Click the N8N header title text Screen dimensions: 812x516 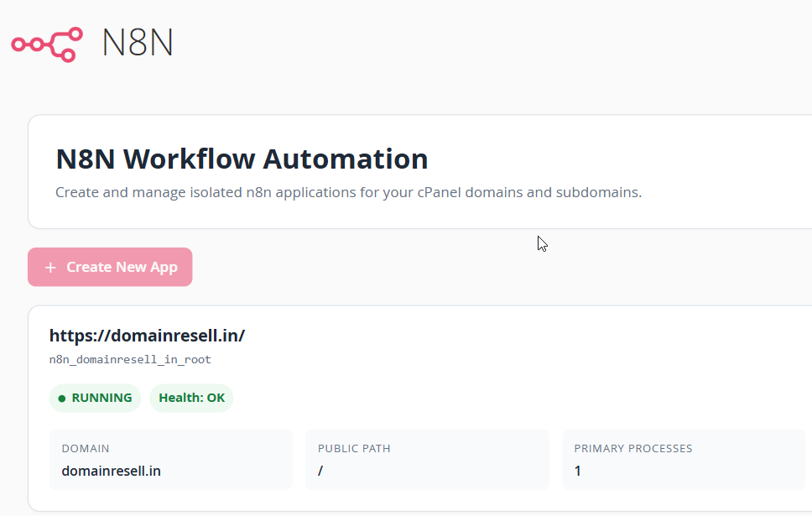click(138, 43)
